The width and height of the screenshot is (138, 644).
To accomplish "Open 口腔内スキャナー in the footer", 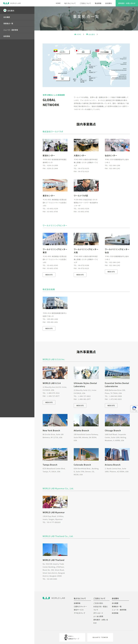I will (x=80, y=607).
